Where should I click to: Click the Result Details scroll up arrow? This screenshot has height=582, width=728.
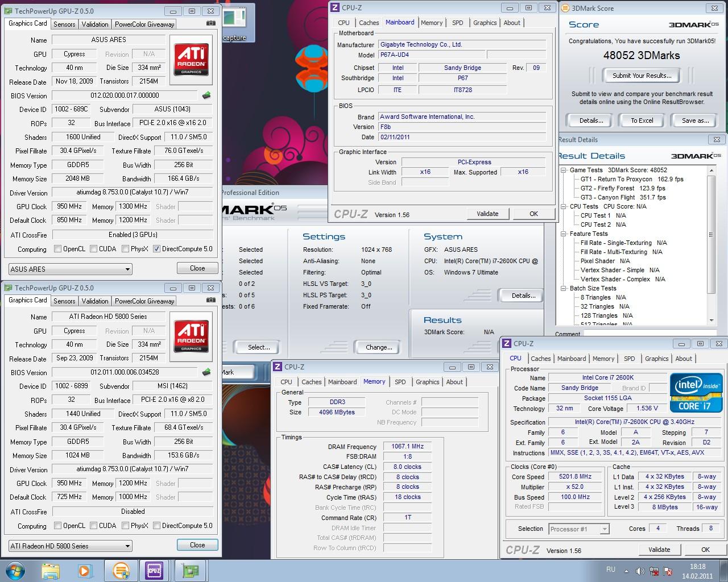tap(712, 170)
